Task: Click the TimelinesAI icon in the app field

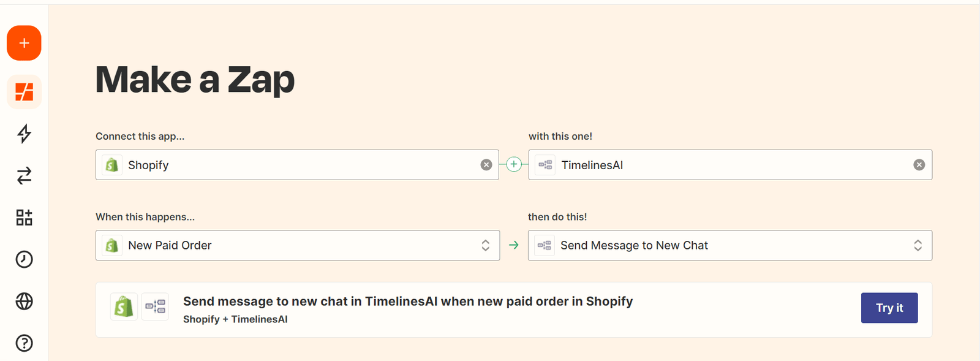Action: pos(545,165)
